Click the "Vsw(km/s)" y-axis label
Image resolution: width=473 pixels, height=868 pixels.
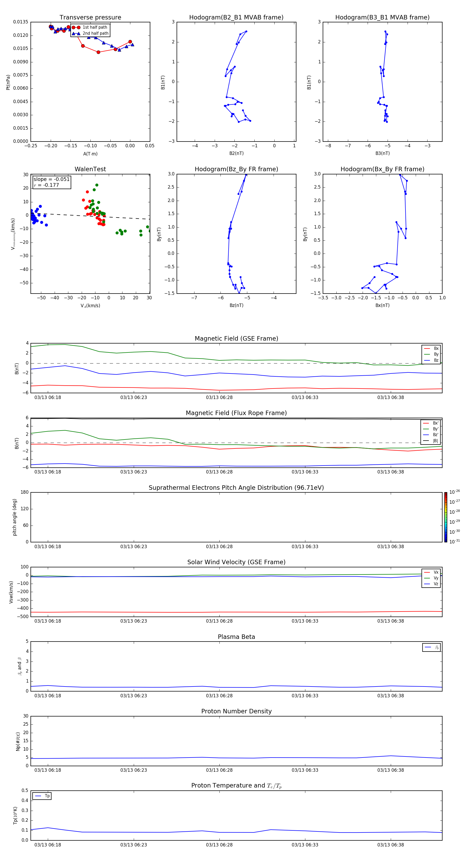coord(11,592)
